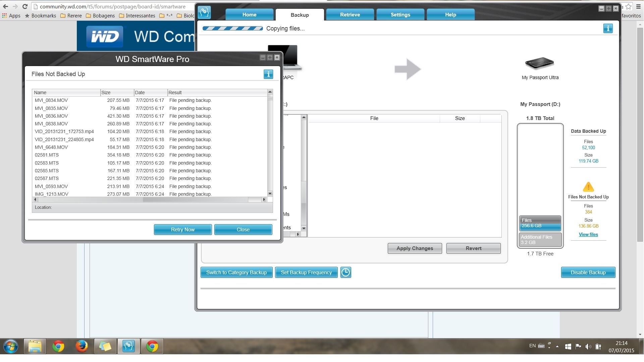The width and height of the screenshot is (644, 362).
Task: Open the Rerere bookmarks folder
Action: pyautogui.click(x=71, y=15)
